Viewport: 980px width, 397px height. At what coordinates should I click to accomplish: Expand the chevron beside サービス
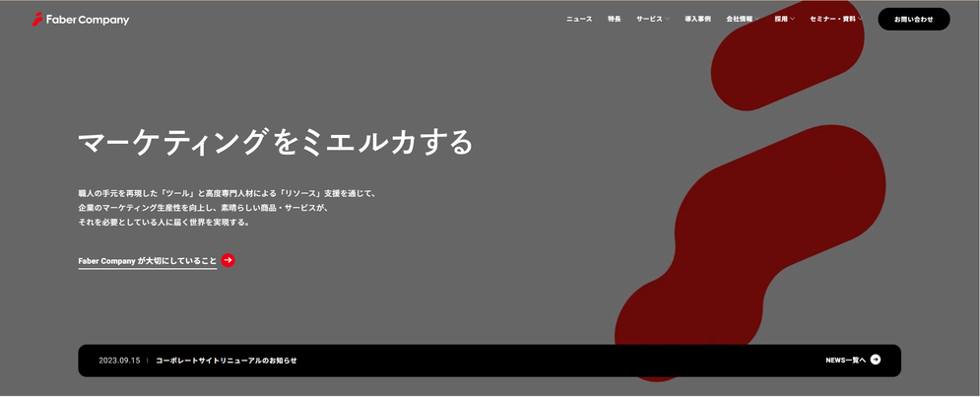click(667, 19)
